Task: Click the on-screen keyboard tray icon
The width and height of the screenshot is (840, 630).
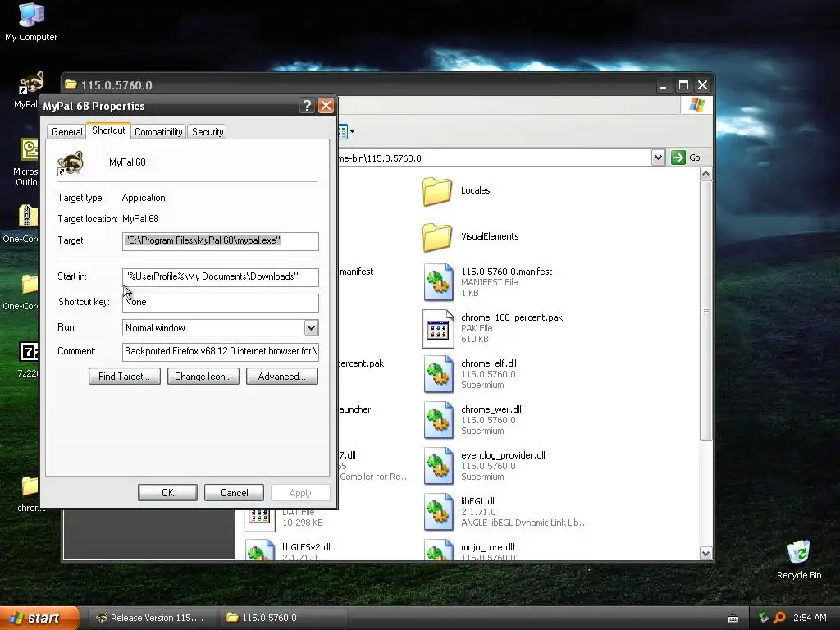Action: (x=733, y=619)
